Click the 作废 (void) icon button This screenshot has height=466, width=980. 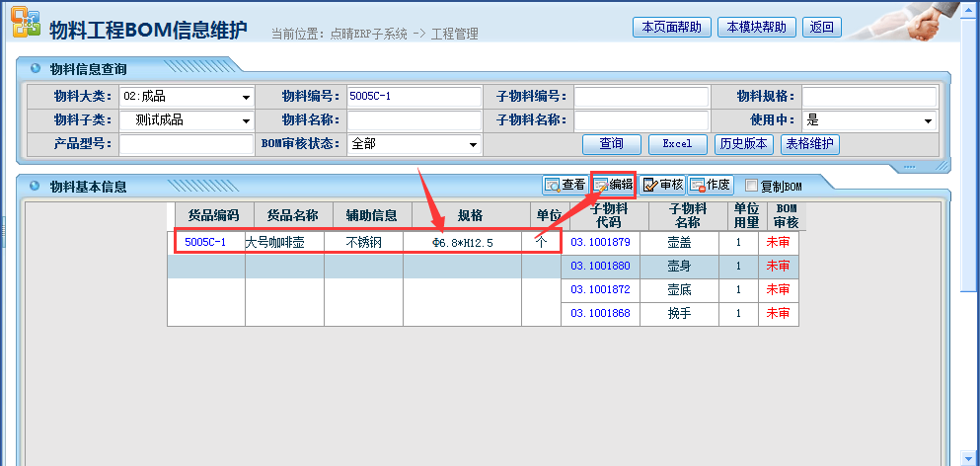(711, 185)
